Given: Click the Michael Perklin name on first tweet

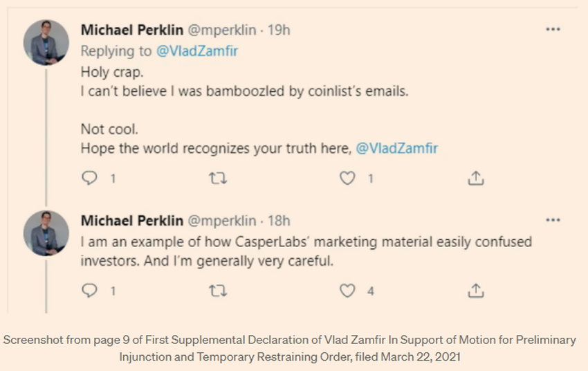Looking at the screenshot, I should [132, 30].
